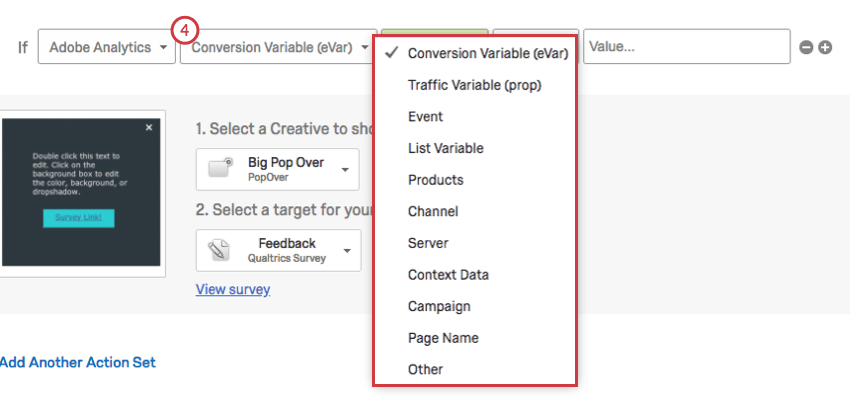Viewport: 850px width, 409px height.
Task: Pick List Variable option
Action: 445,148
